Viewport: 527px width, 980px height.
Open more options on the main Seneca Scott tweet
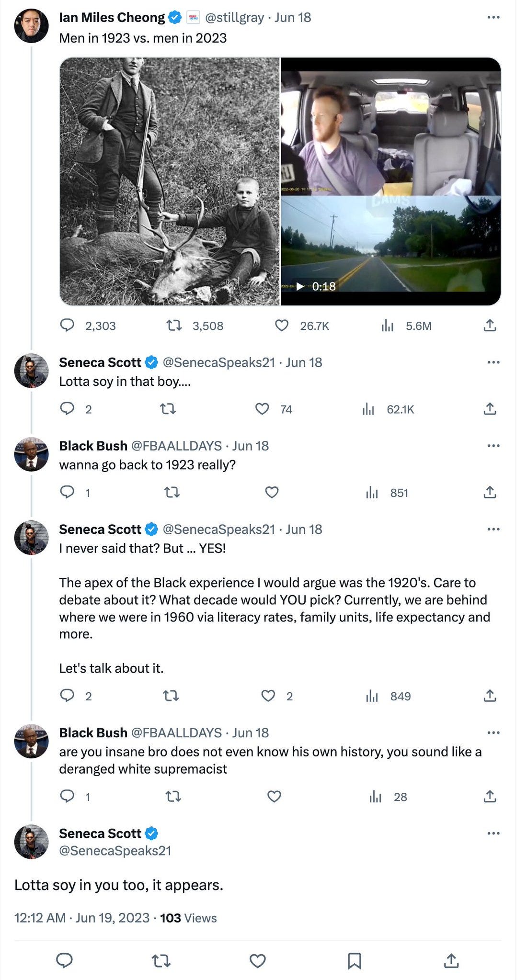tap(493, 834)
